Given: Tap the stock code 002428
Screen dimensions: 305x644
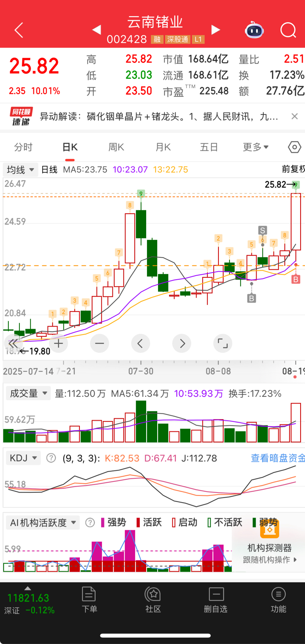Looking at the screenshot, I should coord(127,39).
